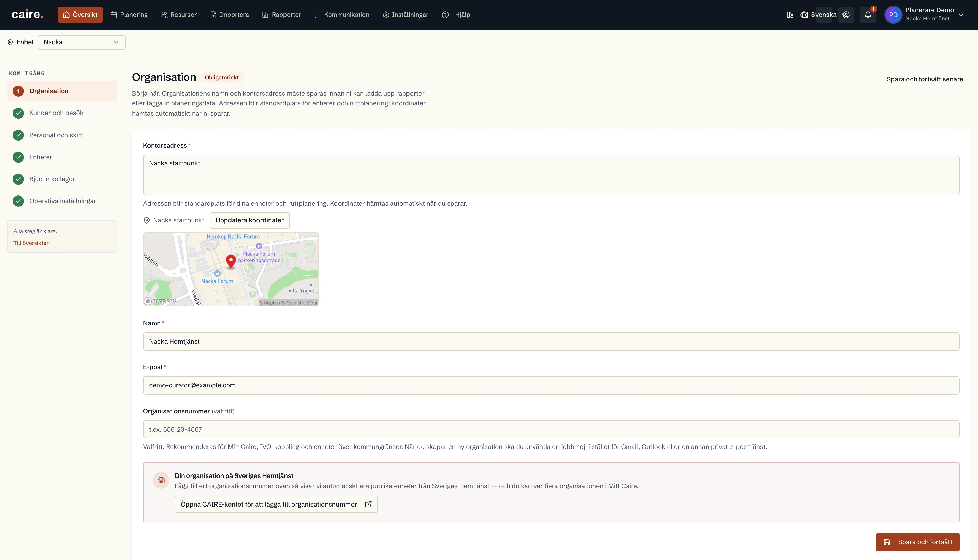This screenshot has width=978, height=560.
Task: Open the Enhet dropdown showing Nacka
Action: point(81,42)
